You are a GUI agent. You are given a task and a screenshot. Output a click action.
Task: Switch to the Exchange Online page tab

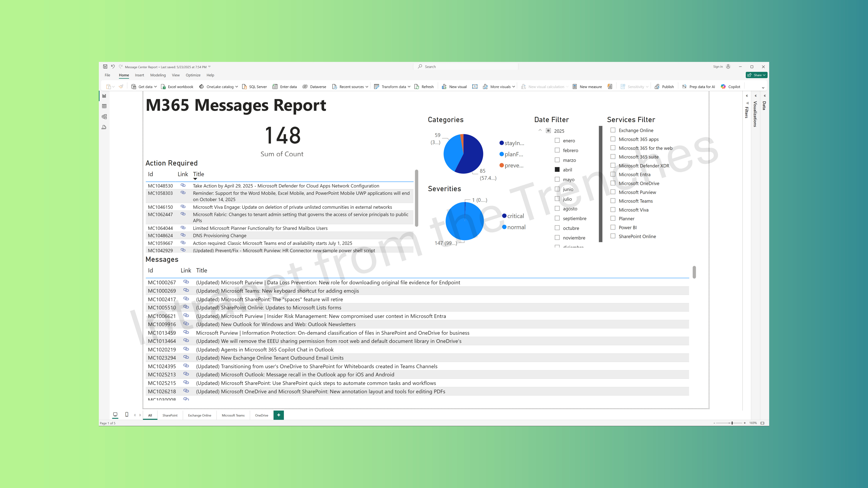(199, 415)
